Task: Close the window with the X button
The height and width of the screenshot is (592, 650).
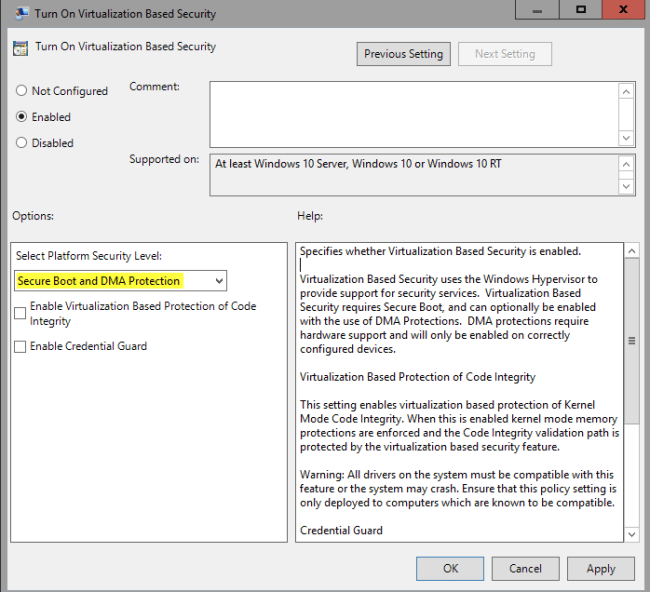Action: click(x=623, y=10)
